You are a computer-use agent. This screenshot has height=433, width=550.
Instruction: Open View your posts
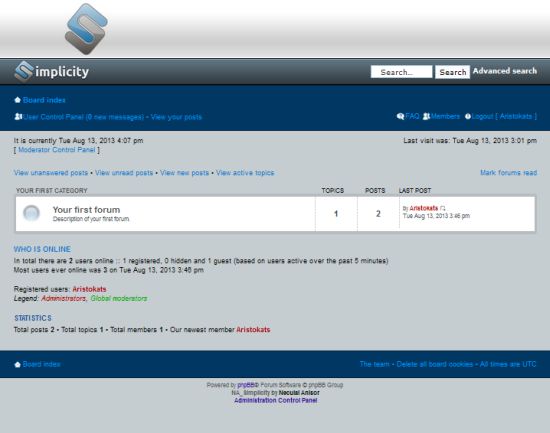point(176,117)
